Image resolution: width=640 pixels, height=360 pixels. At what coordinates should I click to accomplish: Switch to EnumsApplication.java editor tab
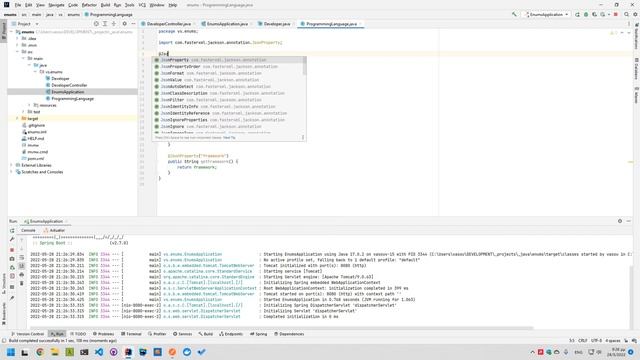(227, 24)
